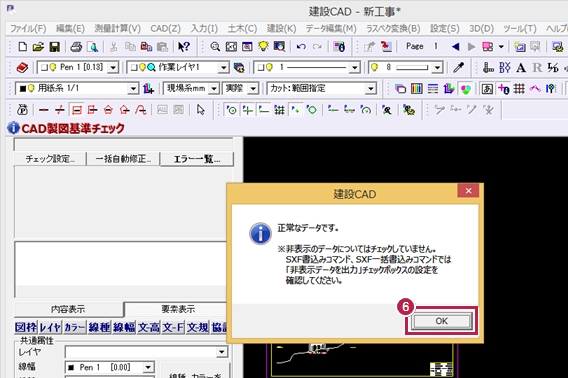The width and height of the screenshot is (568, 378).
Task: Open the Pen 1 [0.13] dropdown
Action: 113,67
